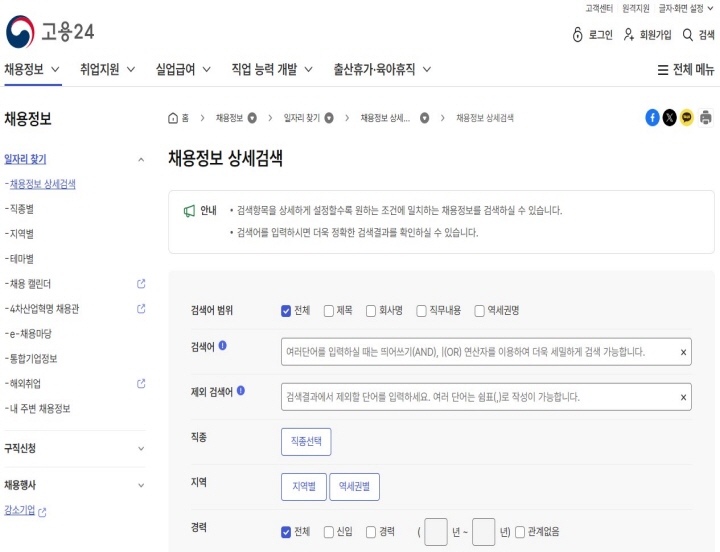Screen dimensions: 720x552
Task: Open breadcrumb dropdown next to 채용정보
Action: pos(252,118)
